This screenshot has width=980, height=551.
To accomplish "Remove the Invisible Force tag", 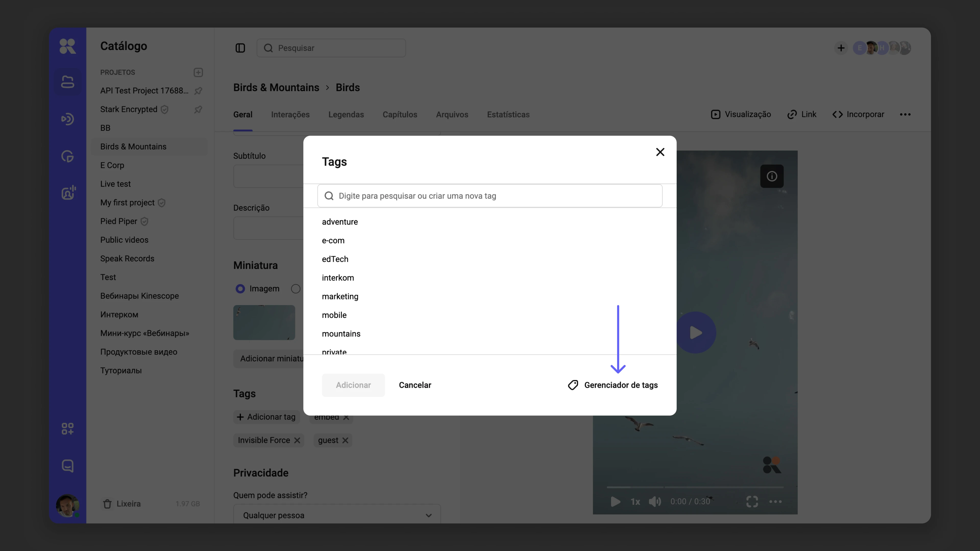I will (297, 440).
